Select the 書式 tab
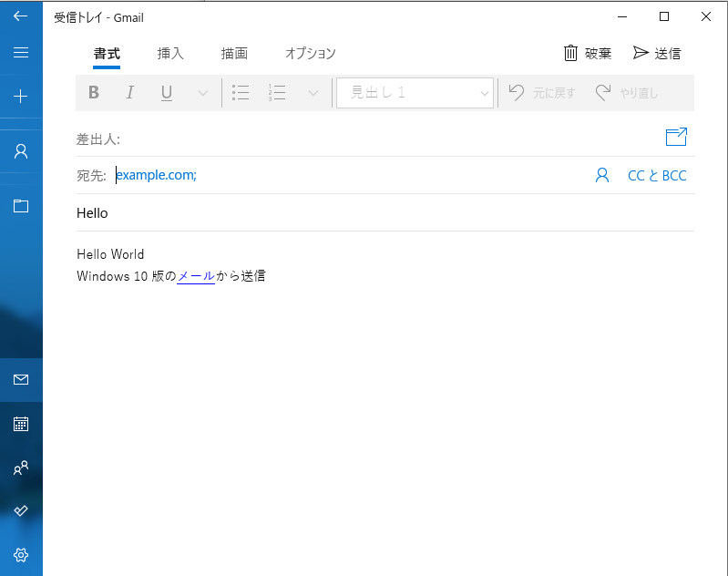This screenshot has width=728, height=576. point(107,54)
